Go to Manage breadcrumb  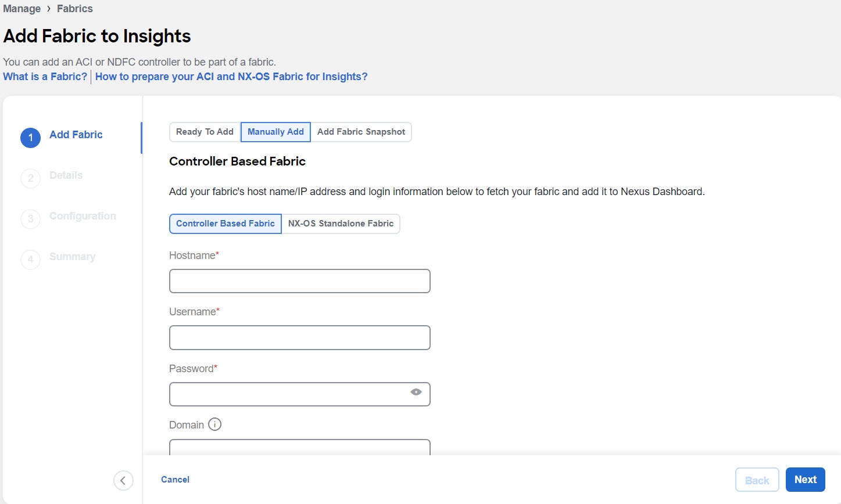tap(22, 9)
